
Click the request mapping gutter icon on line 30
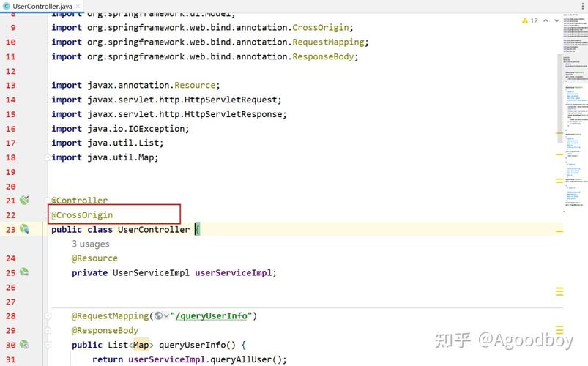tap(24, 345)
